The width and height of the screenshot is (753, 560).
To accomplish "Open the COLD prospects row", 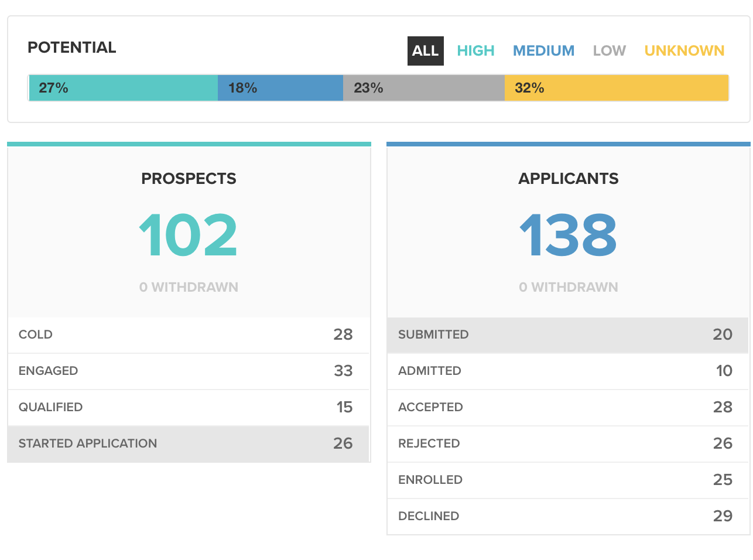I will [x=189, y=334].
